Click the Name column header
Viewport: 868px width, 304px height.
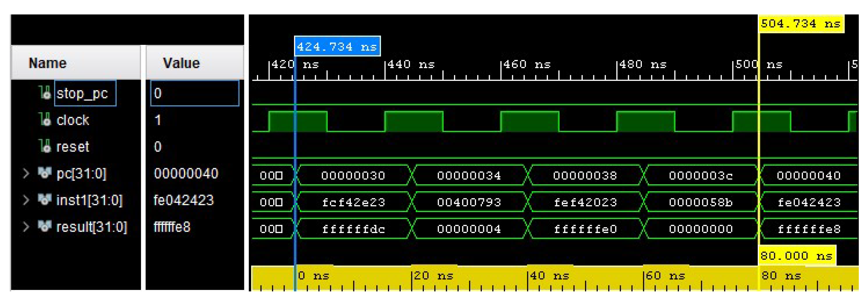click(x=47, y=62)
